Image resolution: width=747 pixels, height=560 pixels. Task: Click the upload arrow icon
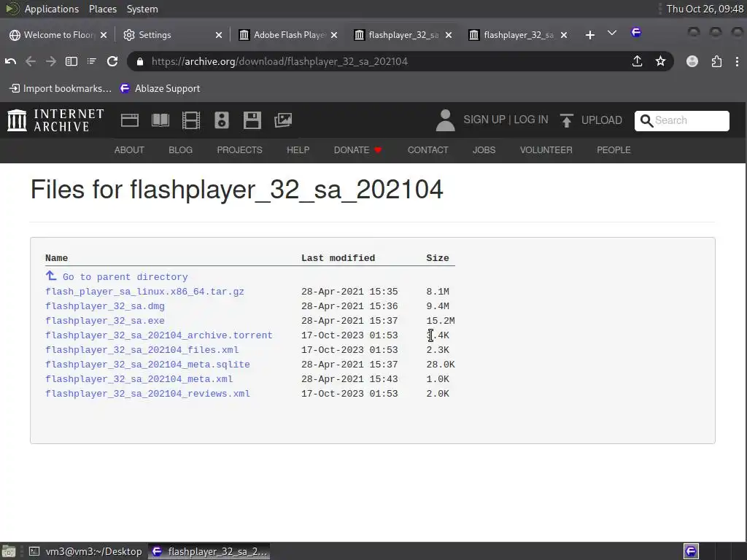pyautogui.click(x=566, y=120)
